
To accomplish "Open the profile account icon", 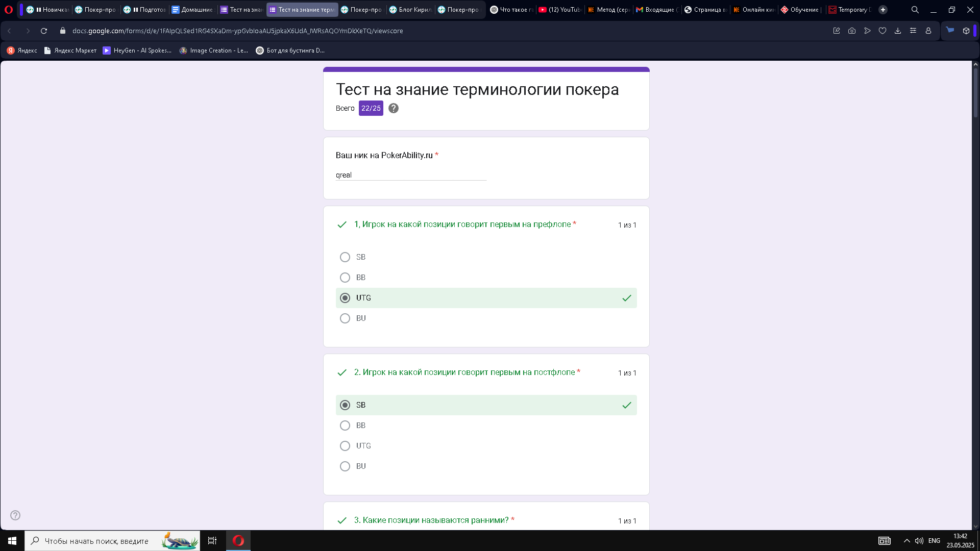I will tap(928, 31).
